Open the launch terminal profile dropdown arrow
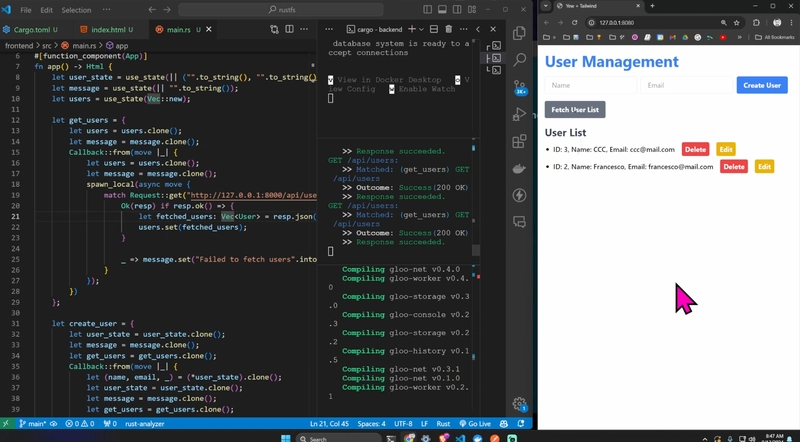The image size is (800, 442). tap(421, 29)
